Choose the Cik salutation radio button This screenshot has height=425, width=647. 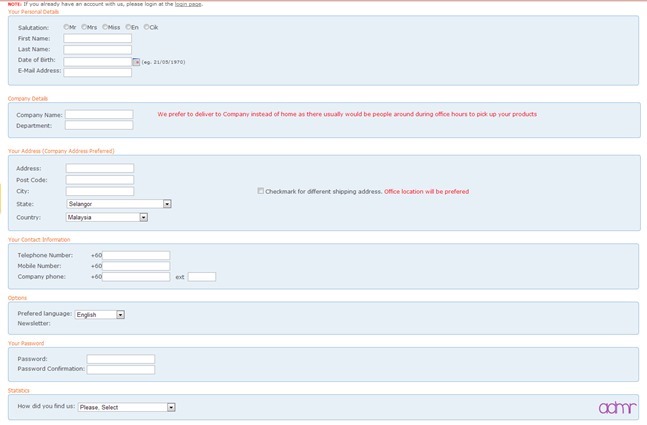146,27
